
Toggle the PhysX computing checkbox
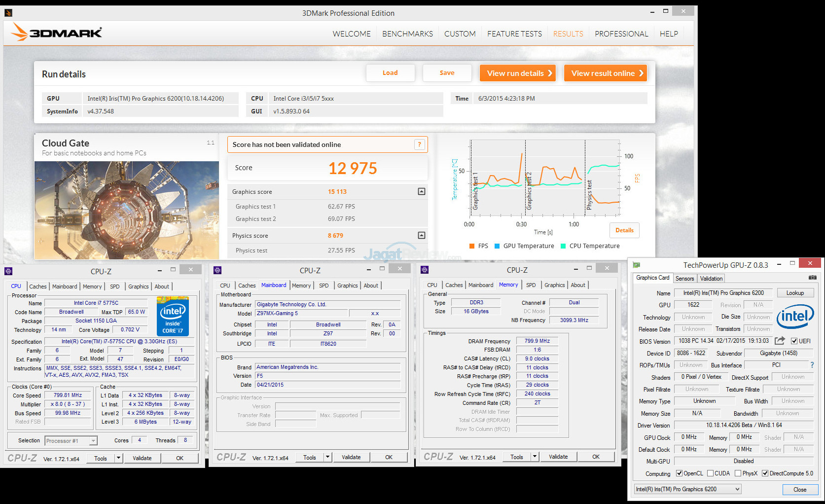738,473
